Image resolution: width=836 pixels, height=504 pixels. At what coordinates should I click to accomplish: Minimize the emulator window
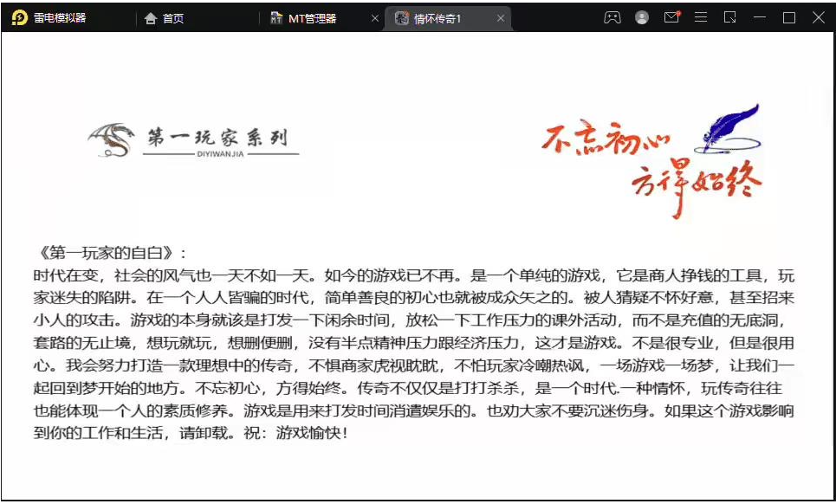(760, 17)
